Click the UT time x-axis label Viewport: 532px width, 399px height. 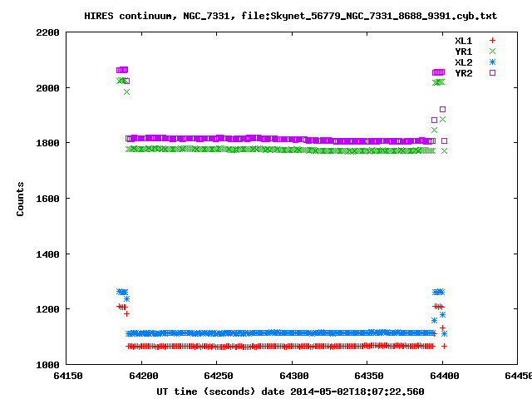click(290, 392)
